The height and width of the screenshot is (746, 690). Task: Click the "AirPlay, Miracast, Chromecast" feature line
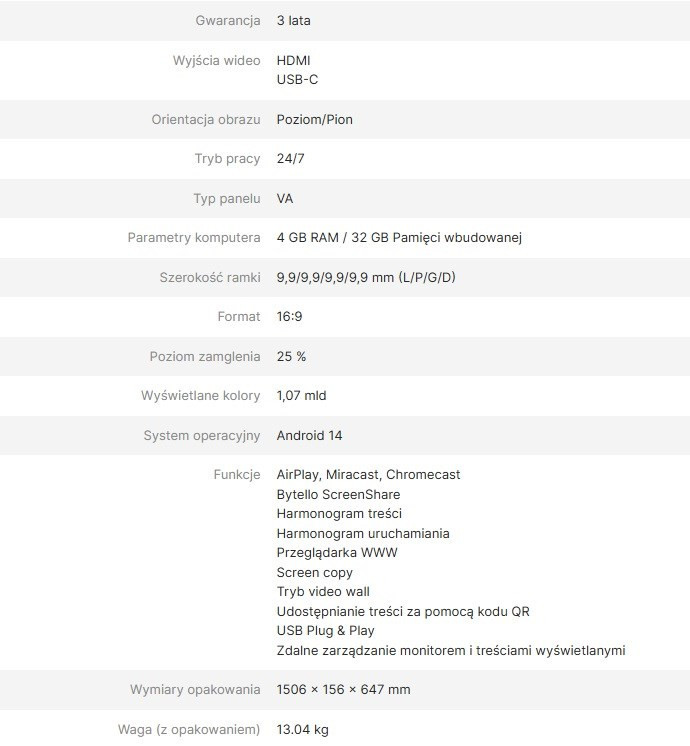[x=368, y=474]
